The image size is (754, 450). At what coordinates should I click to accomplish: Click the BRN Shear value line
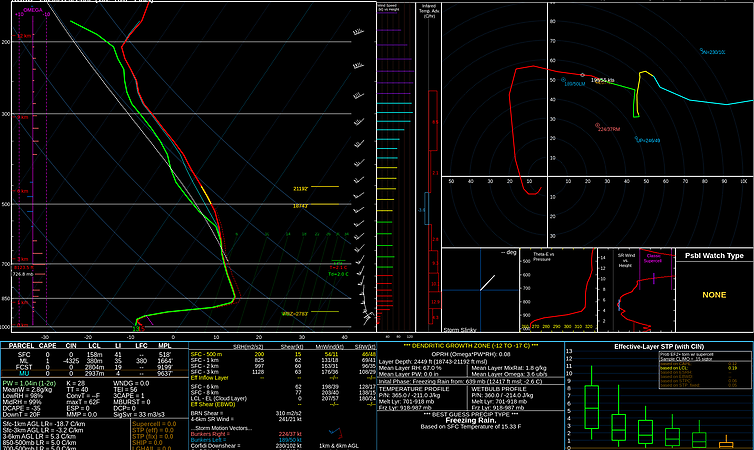[246, 413]
